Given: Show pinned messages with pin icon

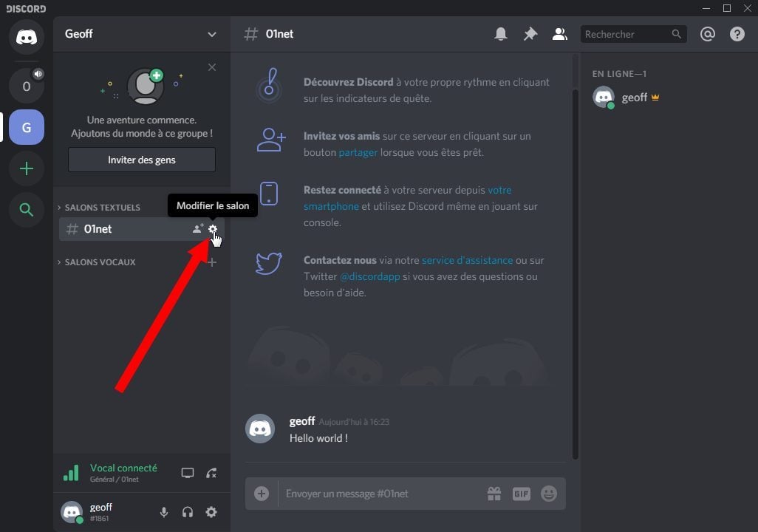Looking at the screenshot, I should pyautogui.click(x=530, y=34).
